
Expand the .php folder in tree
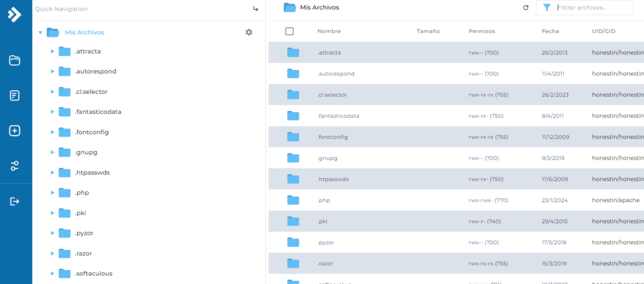click(52, 193)
